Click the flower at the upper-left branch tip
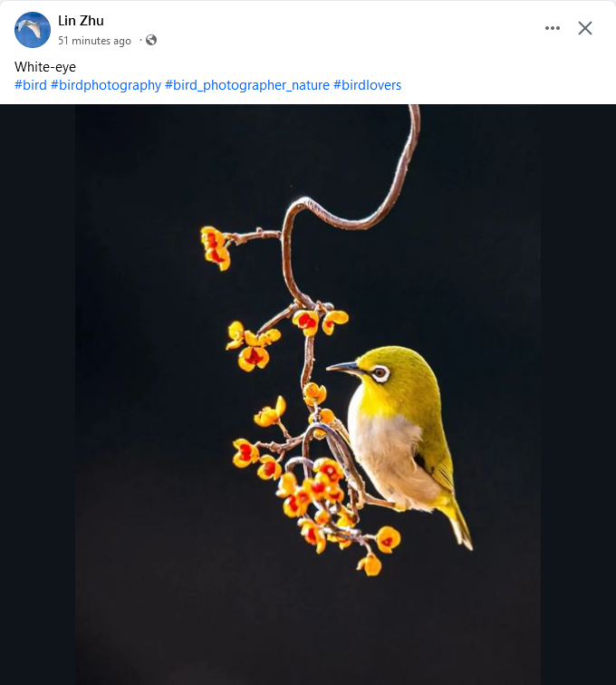 pos(215,247)
